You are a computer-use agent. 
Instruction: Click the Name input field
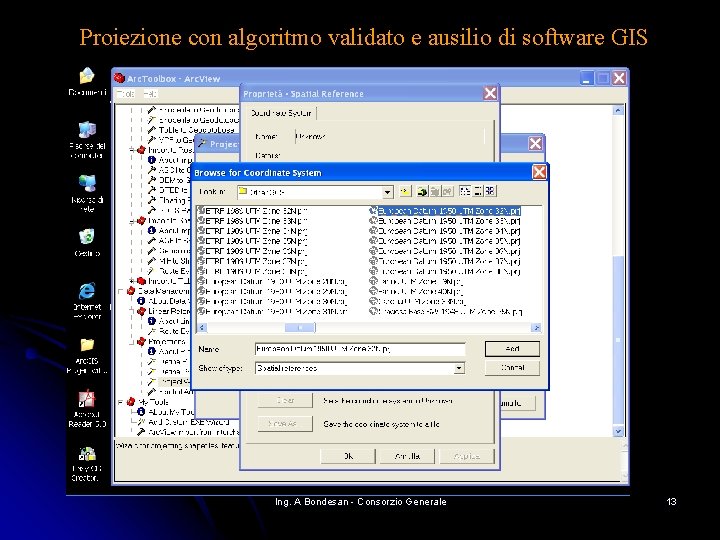[360, 349]
